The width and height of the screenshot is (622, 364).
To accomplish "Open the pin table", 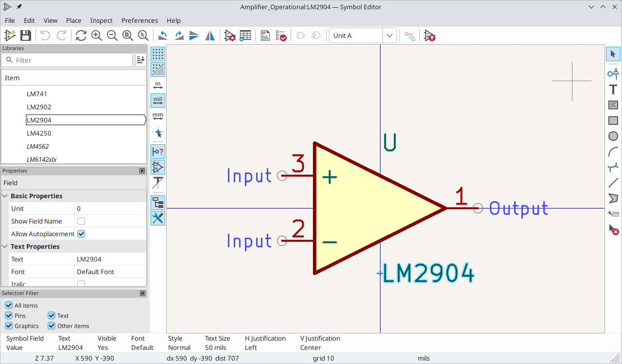I will [x=245, y=35].
